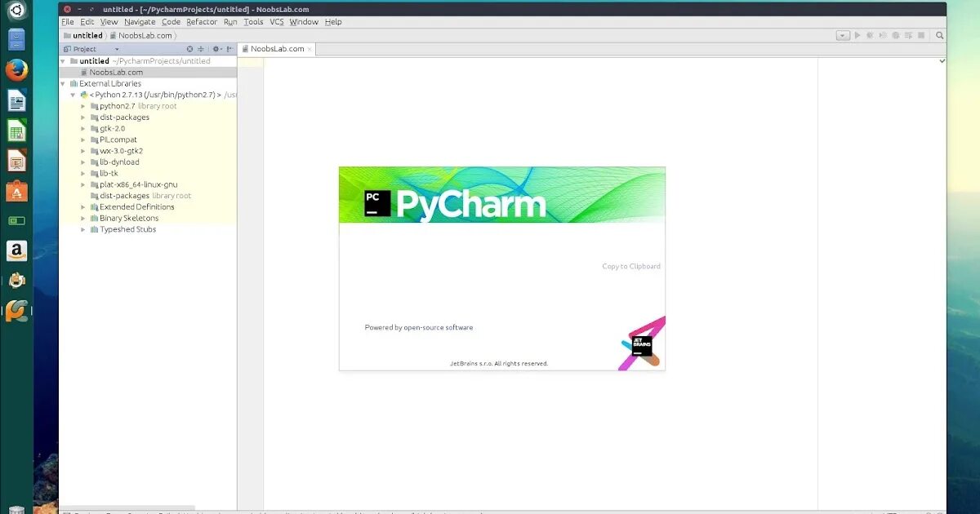This screenshot has height=514, width=980.
Task: Collapse the untitled project root node
Action: point(63,61)
